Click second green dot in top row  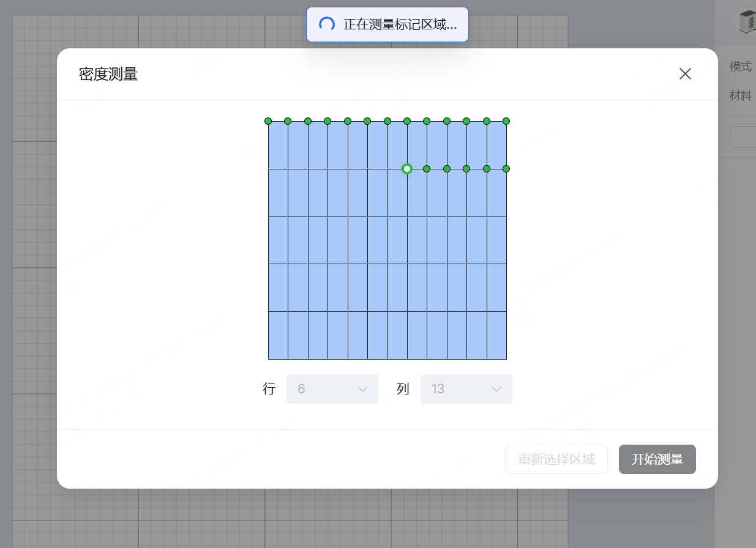coord(288,121)
